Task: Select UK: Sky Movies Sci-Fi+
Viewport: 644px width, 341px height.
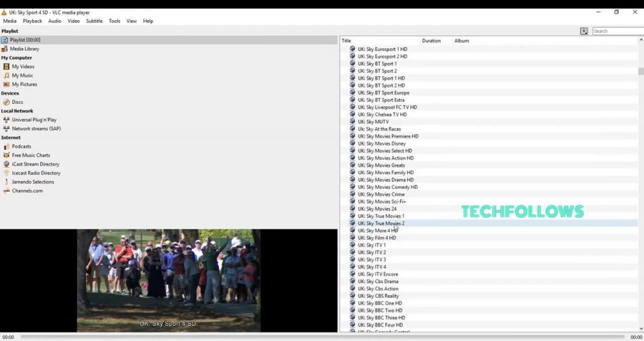Action: coord(382,201)
